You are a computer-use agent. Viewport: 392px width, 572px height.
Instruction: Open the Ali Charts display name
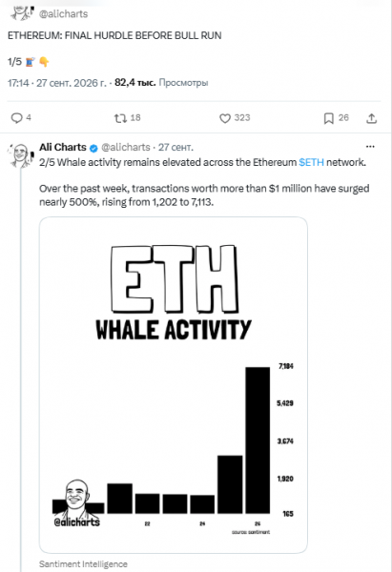pos(63,148)
